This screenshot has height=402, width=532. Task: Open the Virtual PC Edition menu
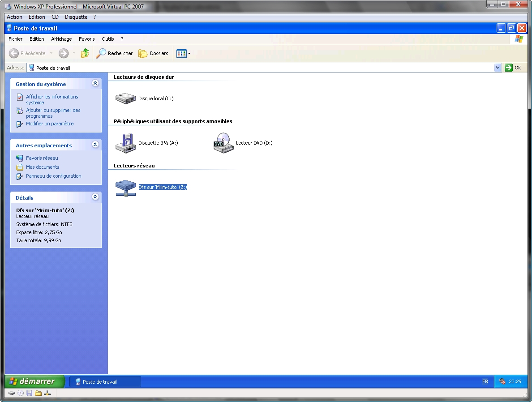click(x=37, y=17)
